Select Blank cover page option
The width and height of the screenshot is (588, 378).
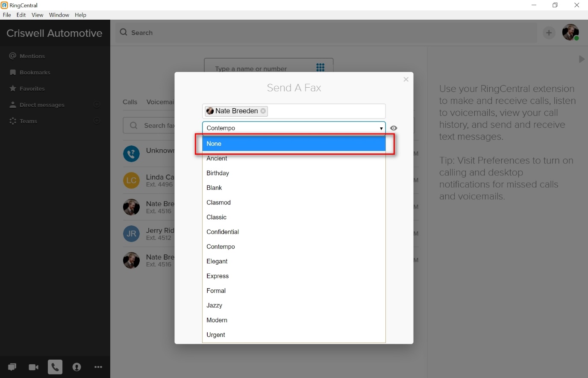click(x=294, y=188)
